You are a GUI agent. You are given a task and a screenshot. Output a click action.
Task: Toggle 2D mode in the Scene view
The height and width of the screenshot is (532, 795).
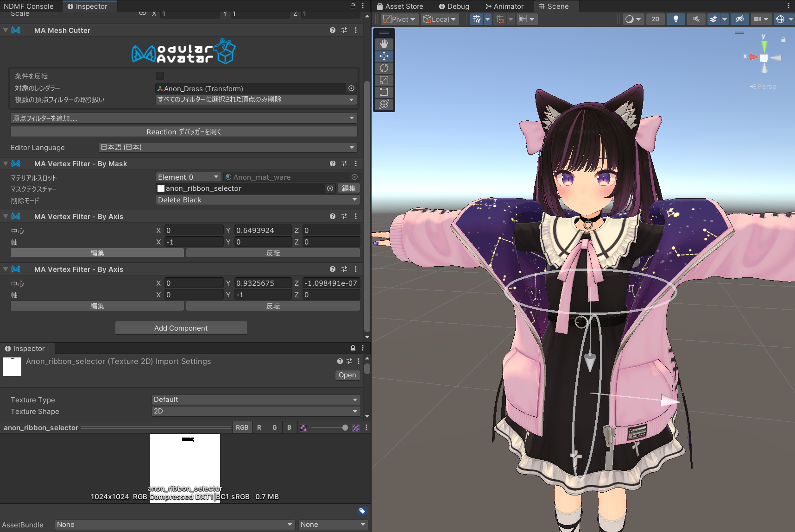655,19
